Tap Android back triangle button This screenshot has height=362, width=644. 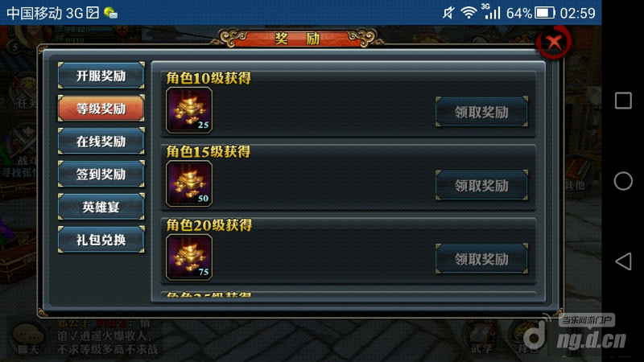[623, 261]
